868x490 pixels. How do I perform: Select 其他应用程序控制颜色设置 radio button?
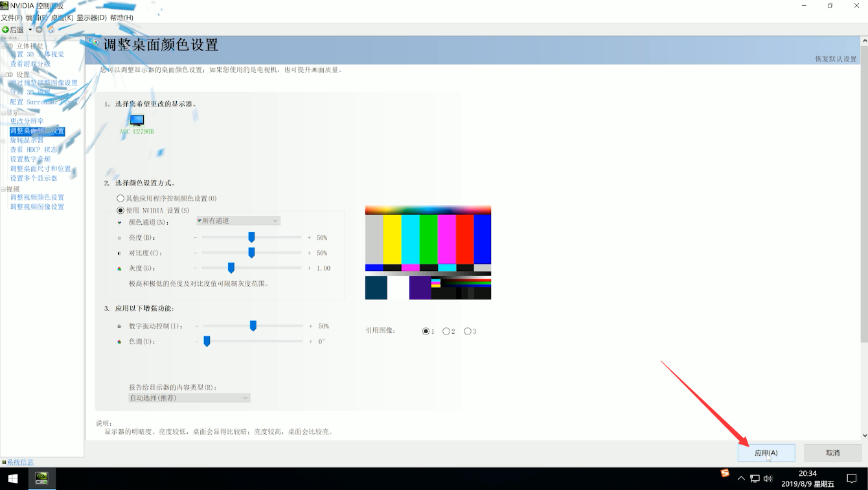(x=120, y=198)
